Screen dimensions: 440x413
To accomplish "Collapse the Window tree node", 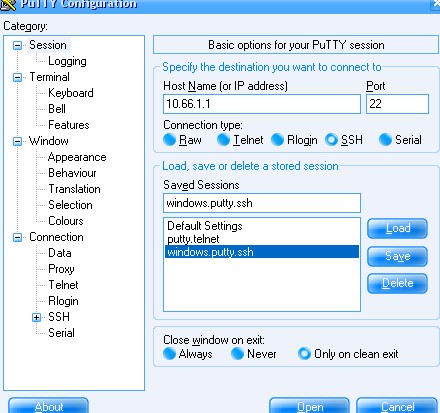I will 17,141.
